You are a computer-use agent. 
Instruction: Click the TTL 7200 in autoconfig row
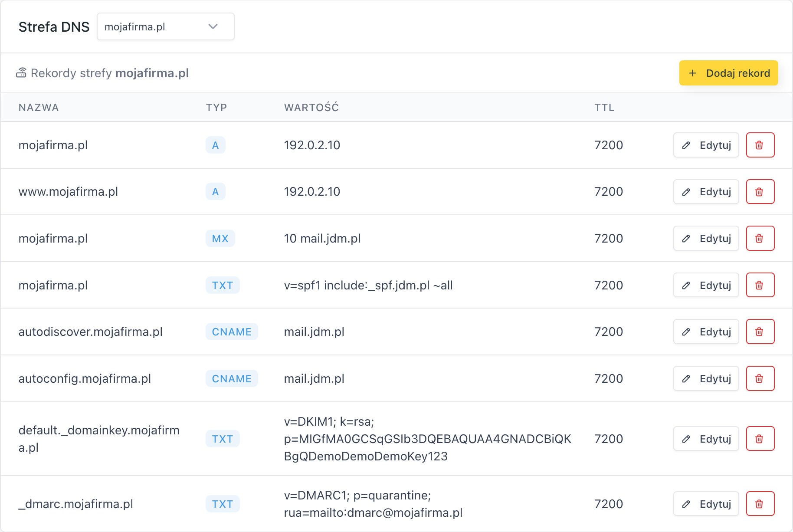coord(609,378)
